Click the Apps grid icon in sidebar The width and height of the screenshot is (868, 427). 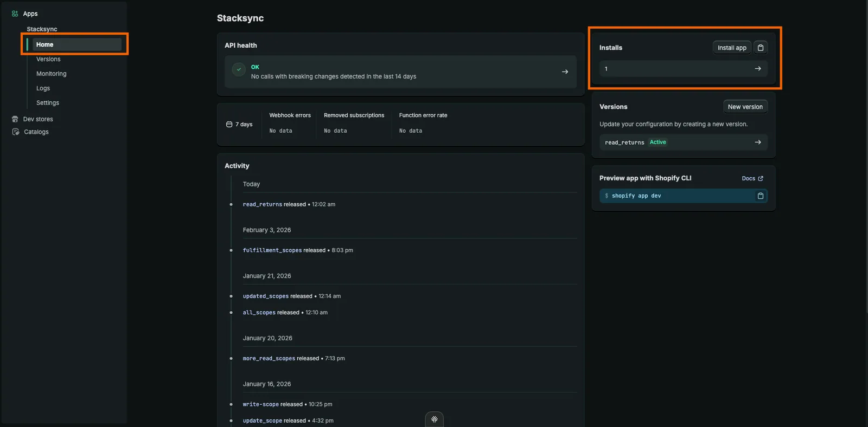[x=15, y=14]
